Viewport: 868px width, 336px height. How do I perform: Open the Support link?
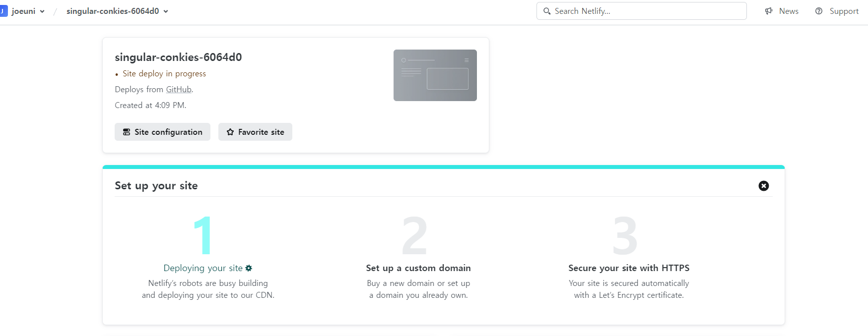tap(844, 11)
